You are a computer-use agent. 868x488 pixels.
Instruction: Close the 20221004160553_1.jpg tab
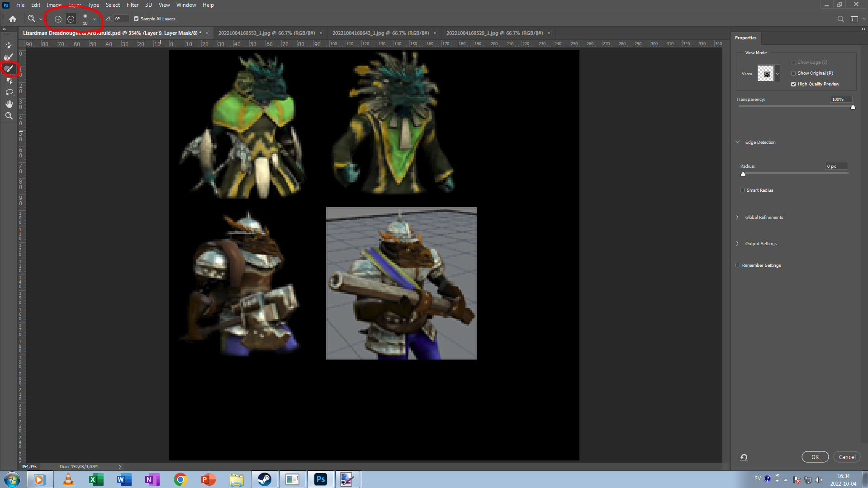tap(321, 33)
